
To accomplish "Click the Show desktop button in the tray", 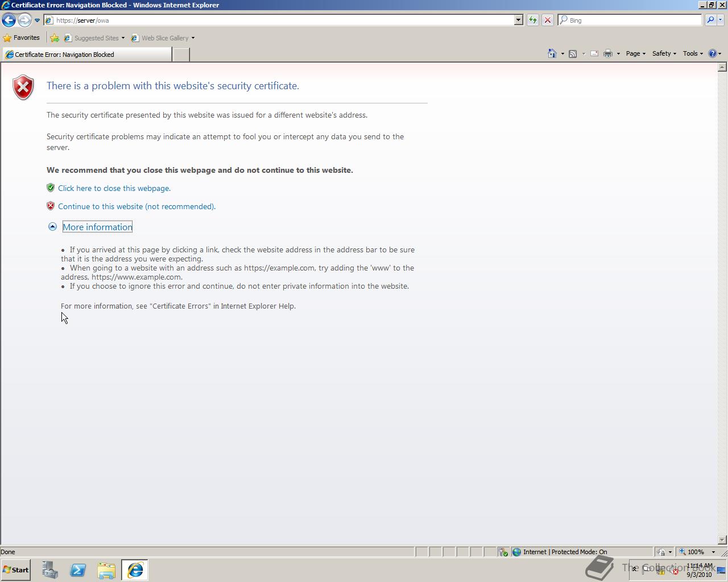I will pos(721,570).
